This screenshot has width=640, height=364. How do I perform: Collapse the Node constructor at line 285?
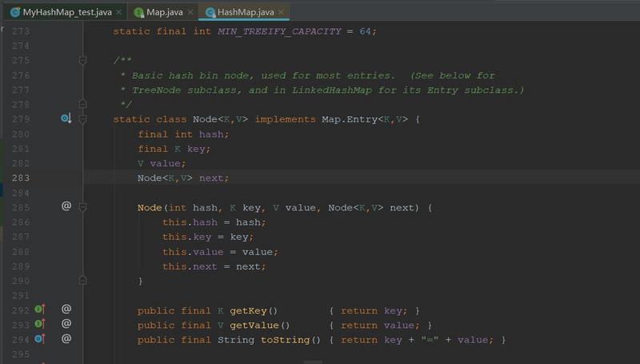click(x=82, y=207)
